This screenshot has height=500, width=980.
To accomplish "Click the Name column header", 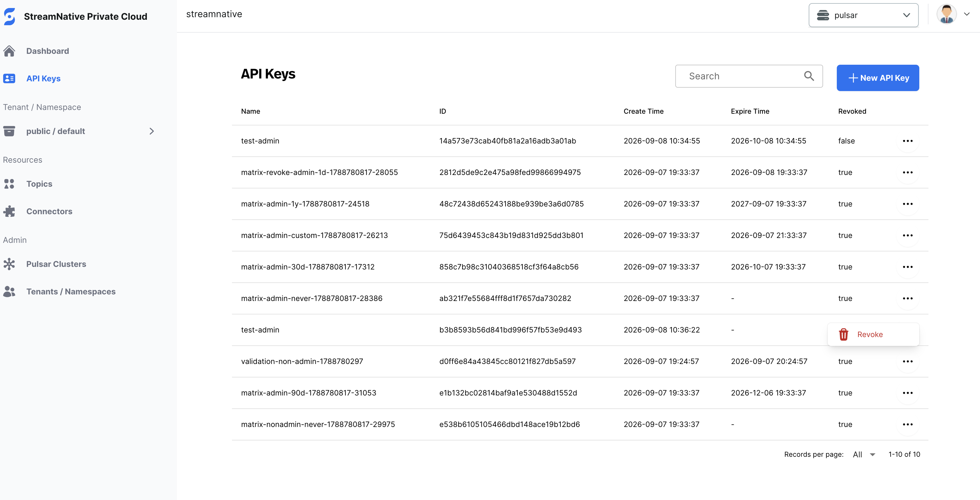I will pyautogui.click(x=250, y=111).
